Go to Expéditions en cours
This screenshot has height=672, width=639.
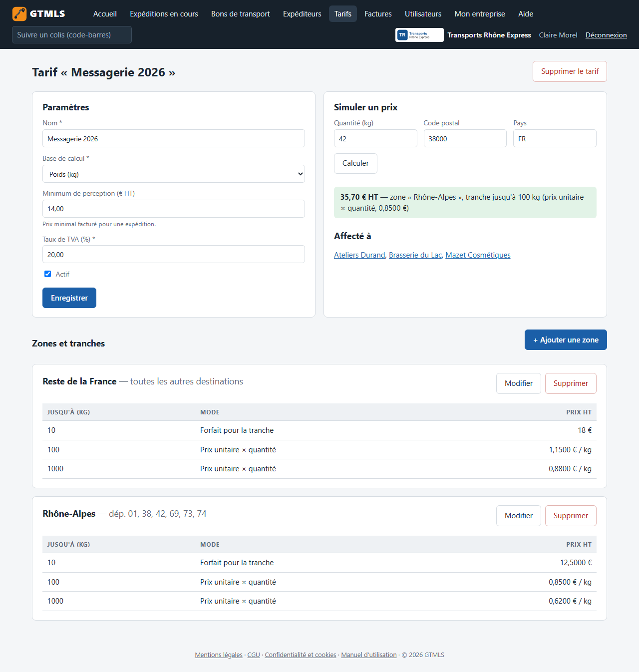(164, 14)
